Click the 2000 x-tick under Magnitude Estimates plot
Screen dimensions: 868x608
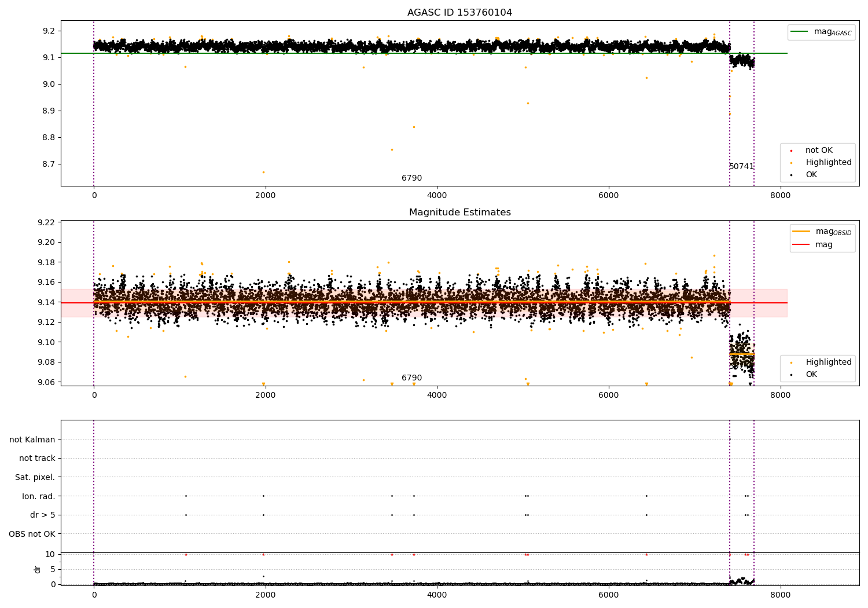[266, 395]
